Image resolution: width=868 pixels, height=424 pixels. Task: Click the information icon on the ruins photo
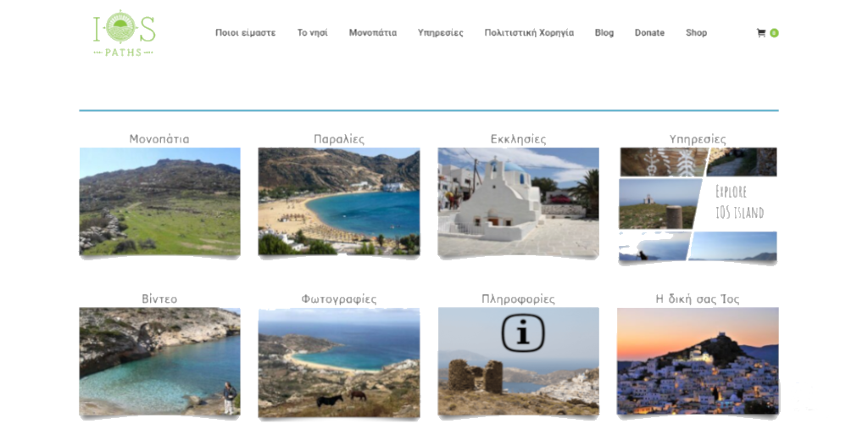pyautogui.click(x=523, y=333)
